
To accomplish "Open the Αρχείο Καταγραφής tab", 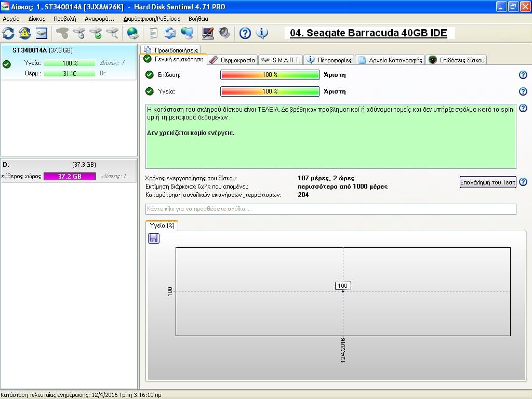I will click(x=390, y=60).
